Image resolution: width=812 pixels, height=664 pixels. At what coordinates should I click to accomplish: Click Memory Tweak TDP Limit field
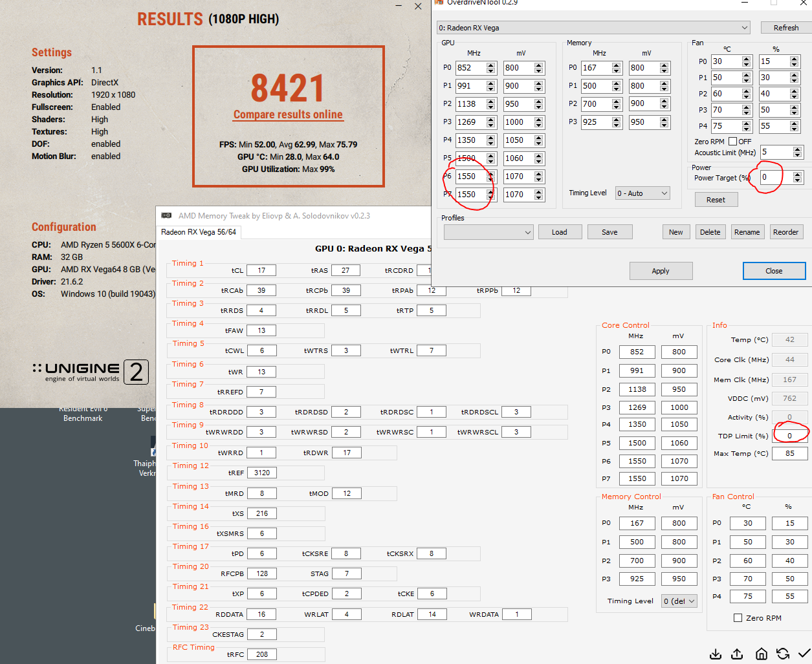point(790,436)
